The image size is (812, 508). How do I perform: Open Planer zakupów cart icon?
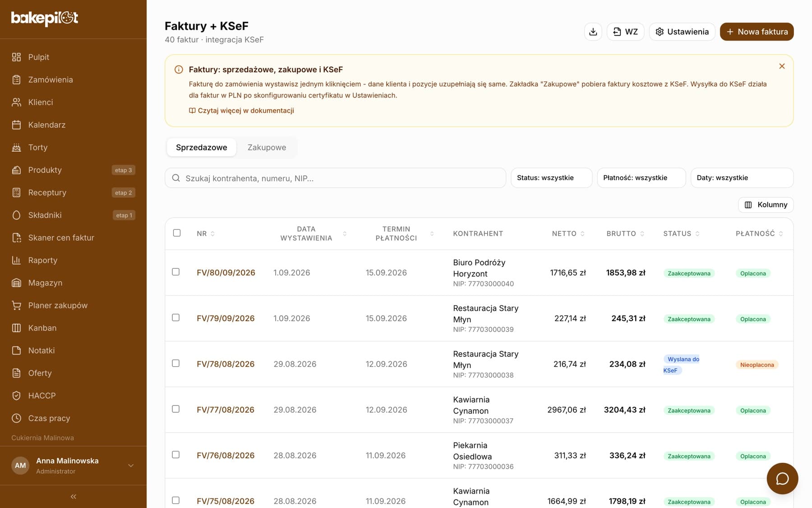click(17, 305)
